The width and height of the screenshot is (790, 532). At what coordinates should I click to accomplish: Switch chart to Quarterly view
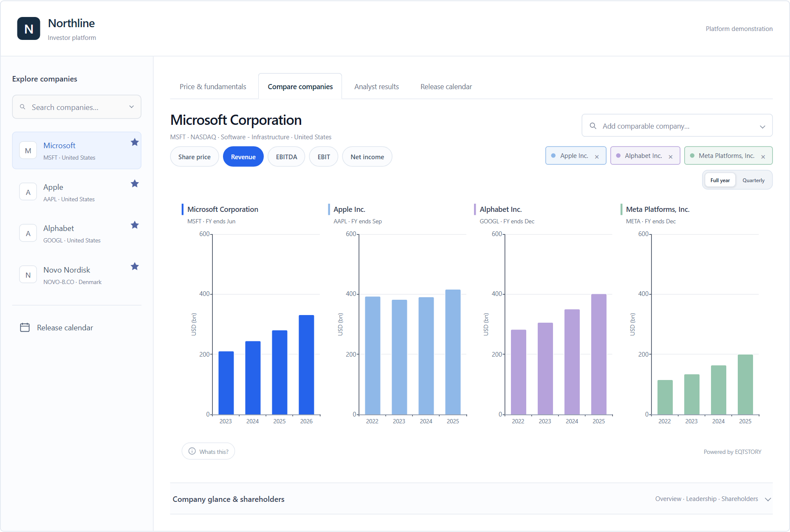[x=753, y=180]
